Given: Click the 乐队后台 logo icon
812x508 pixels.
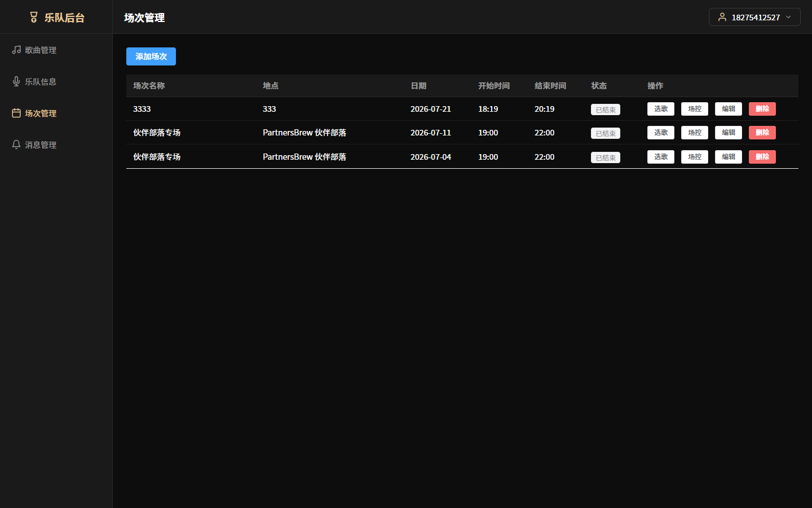Looking at the screenshot, I should [34, 17].
